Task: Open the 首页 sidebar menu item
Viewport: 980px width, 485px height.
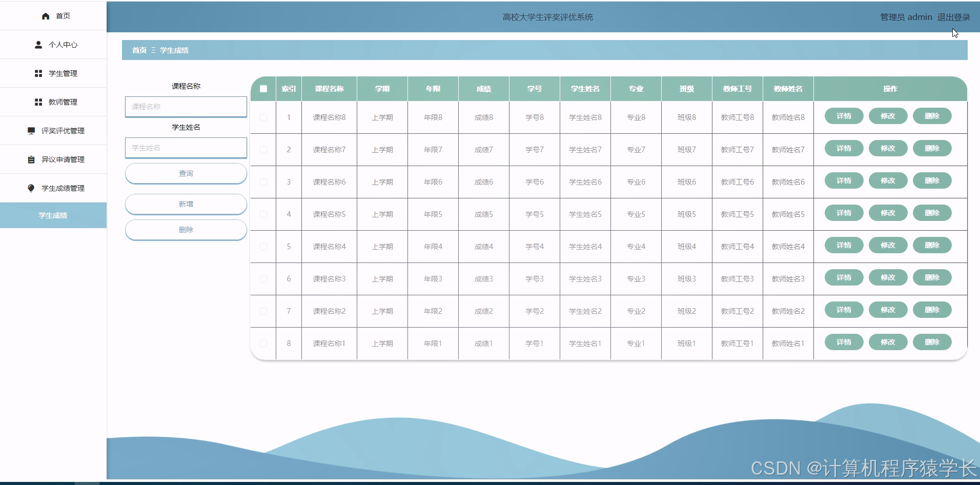Action: (x=53, y=16)
